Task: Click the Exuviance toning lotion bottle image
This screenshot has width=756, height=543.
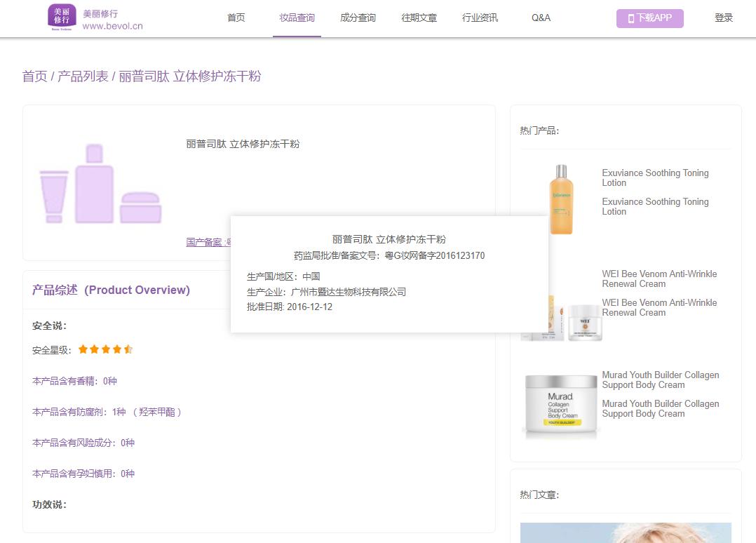Action: [561, 199]
